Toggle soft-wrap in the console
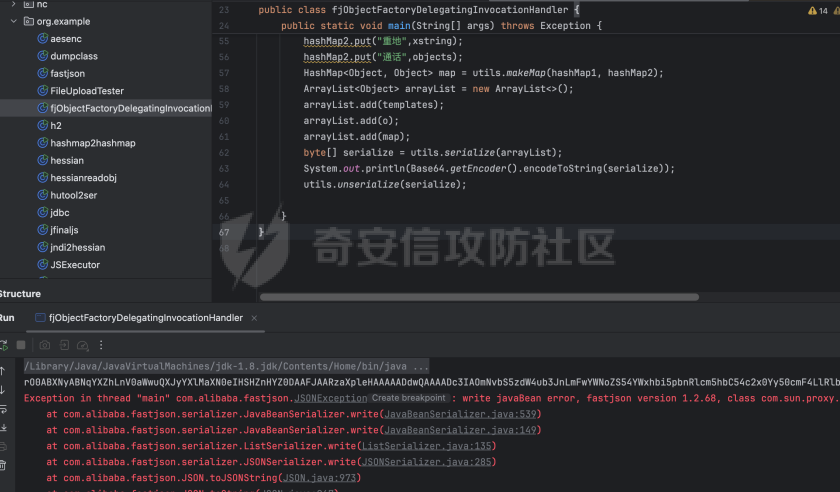Screen dimensions: 840x492 (x=3, y=409)
